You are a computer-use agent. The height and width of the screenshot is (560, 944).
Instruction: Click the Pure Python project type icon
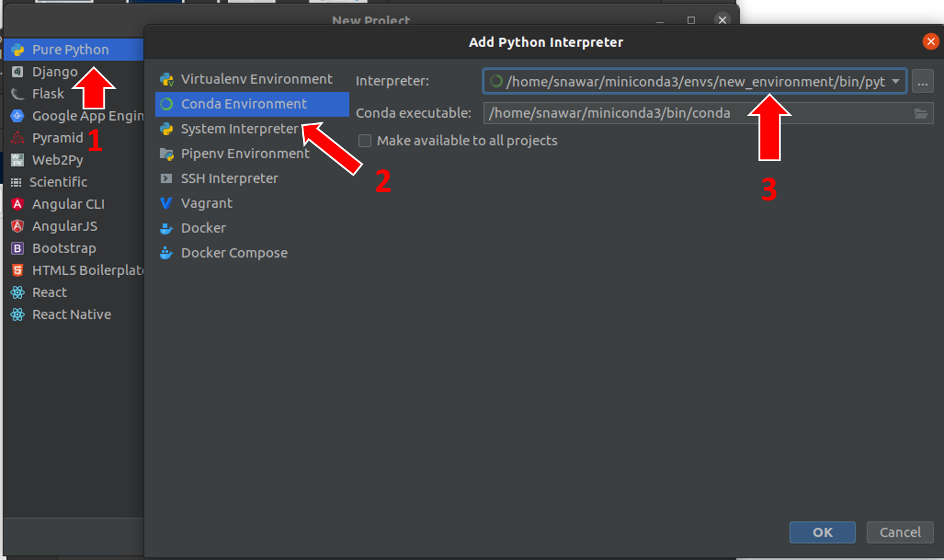pos(18,50)
